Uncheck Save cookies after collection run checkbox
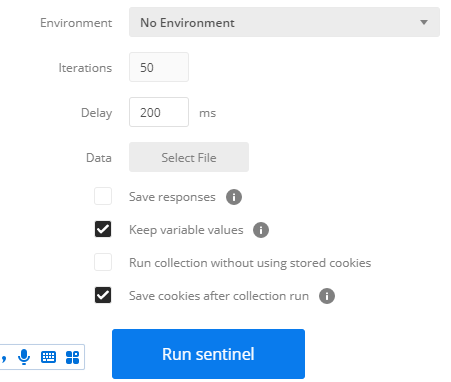Viewport: 451px width, 382px height. point(103,295)
